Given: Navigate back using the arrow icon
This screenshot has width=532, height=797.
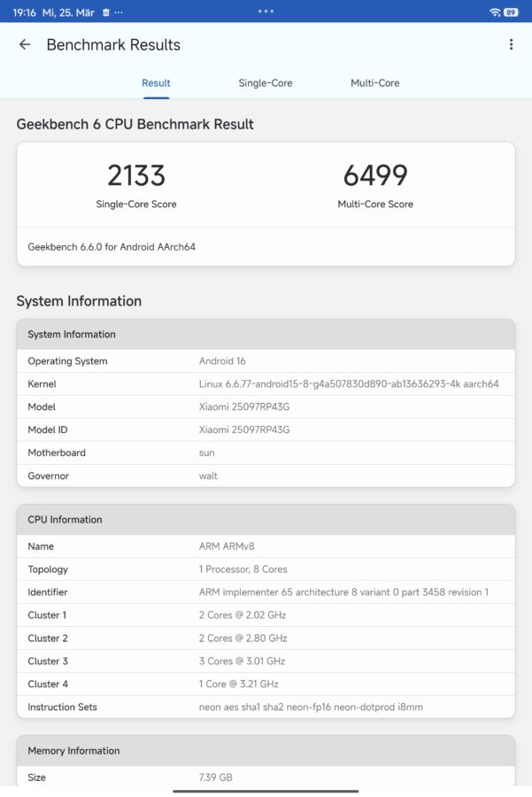Looking at the screenshot, I should click(24, 44).
